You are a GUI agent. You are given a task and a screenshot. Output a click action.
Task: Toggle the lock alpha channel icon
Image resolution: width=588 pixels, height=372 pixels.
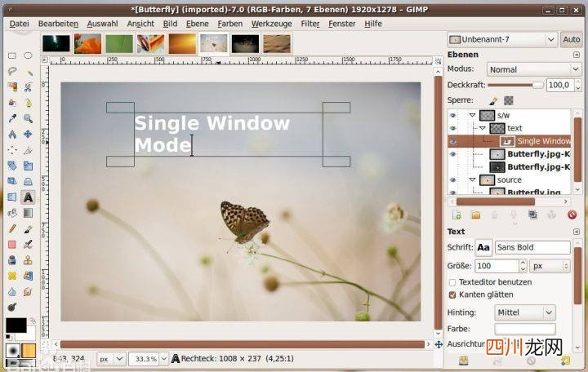(509, 101)
